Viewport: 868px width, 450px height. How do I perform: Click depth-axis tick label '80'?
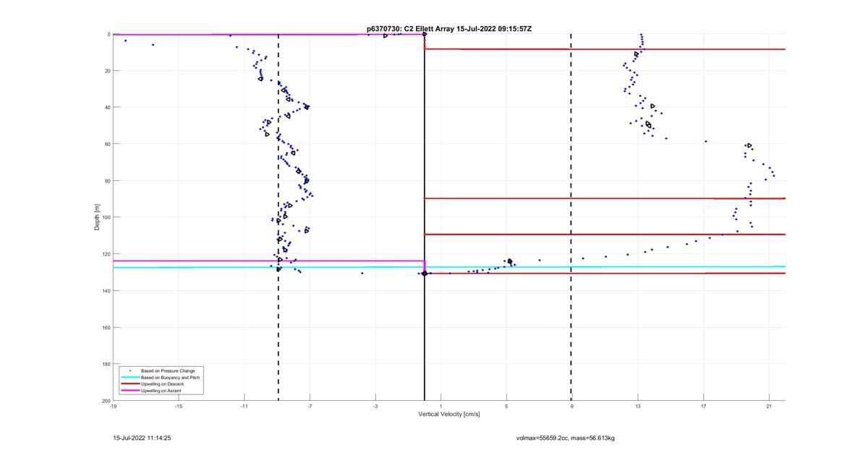coord(107,181)
